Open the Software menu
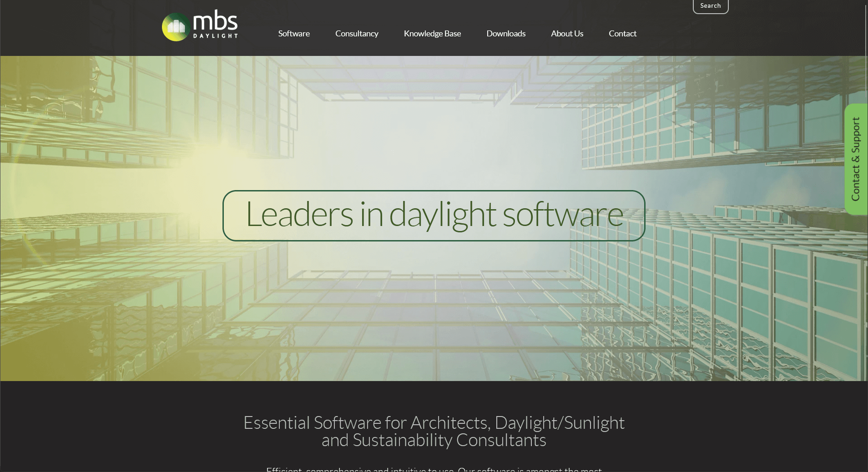The image size is (868, 472). pyautogui.click(x=294, y=34)
